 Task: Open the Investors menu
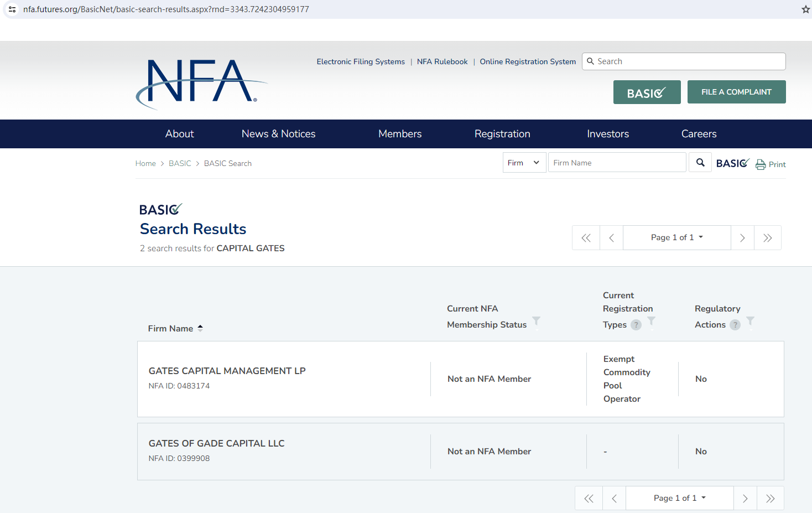tap(607, 134)
